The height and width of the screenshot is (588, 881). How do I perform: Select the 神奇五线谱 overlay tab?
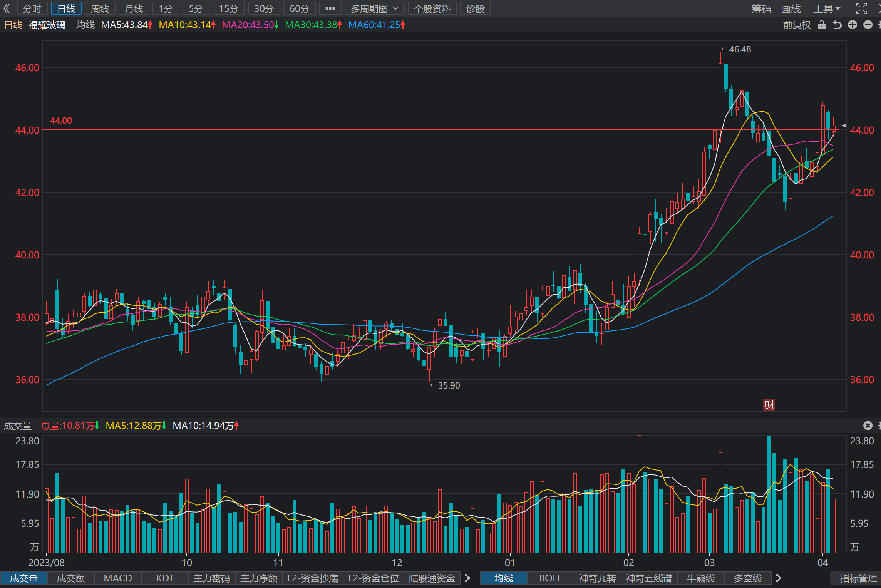tap(649, 578)
